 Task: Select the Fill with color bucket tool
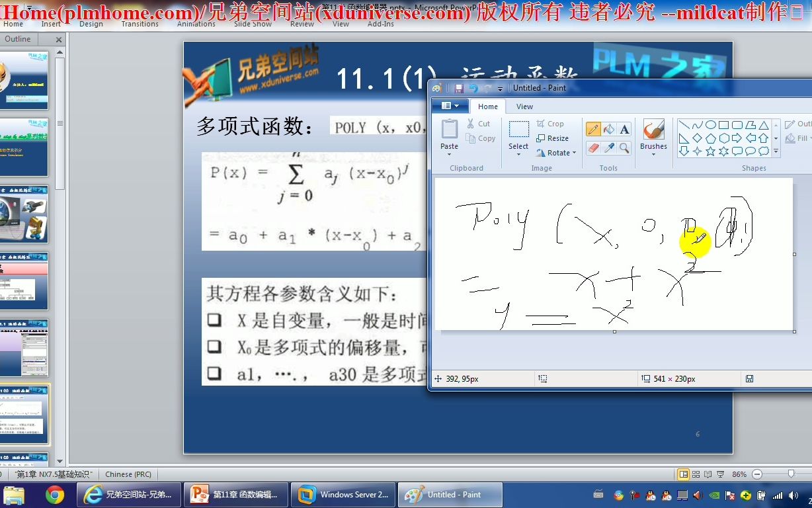coord(608,128)
